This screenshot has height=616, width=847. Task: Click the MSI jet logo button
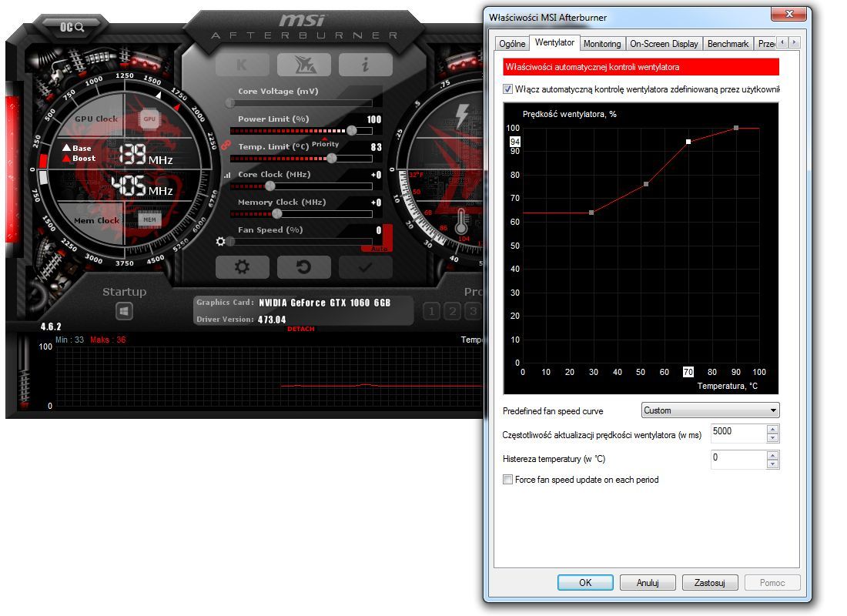tap(304, 65)
